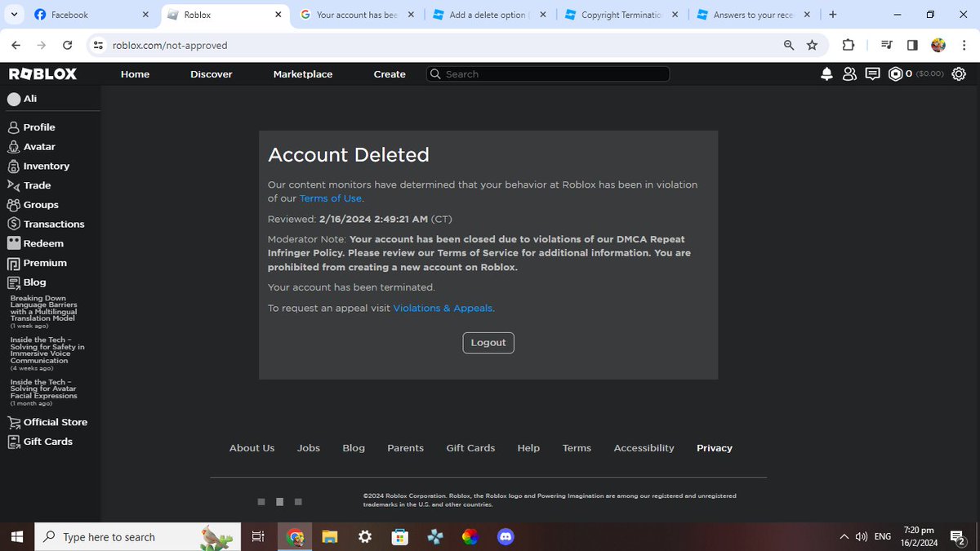
Task: Open 'Breaking Down Language Barriers' blog post
Action: [42, 309]
